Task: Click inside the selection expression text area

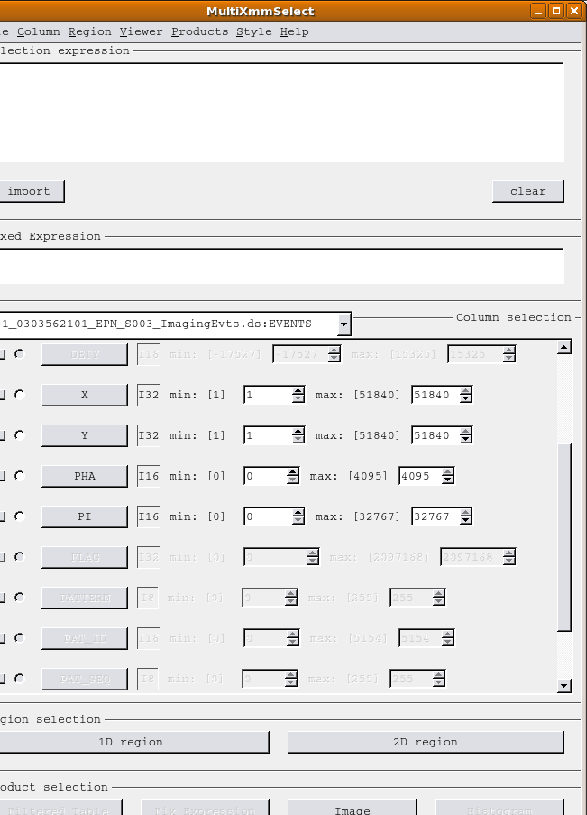Action: click(x=281, y=112)
